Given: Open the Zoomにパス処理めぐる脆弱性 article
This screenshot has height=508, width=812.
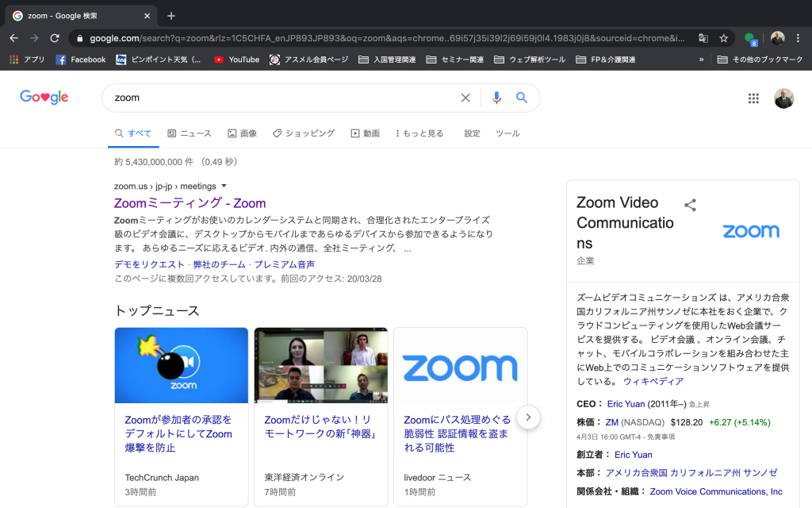Looking at the screenshot, I should 458,433.
